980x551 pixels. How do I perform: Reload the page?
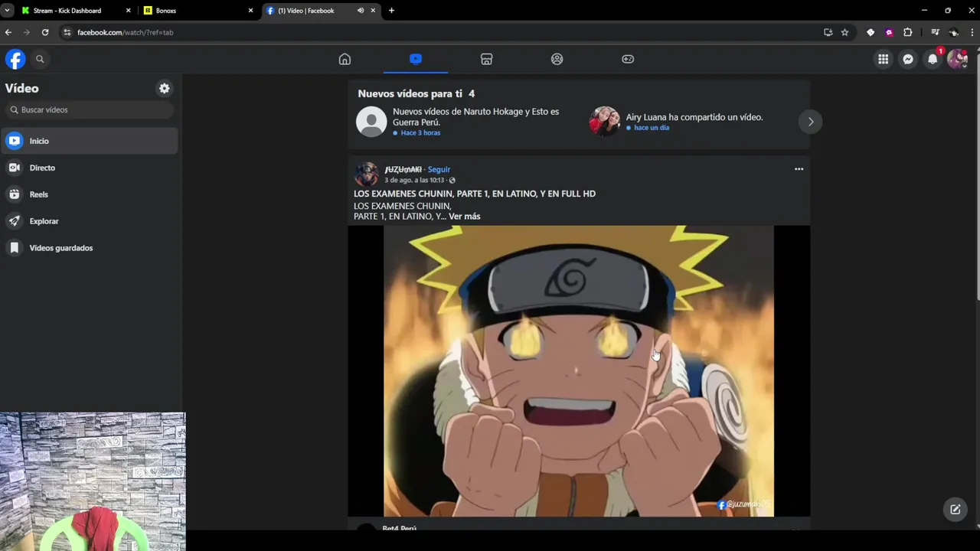pyautogui.click(x=45, y=32)
